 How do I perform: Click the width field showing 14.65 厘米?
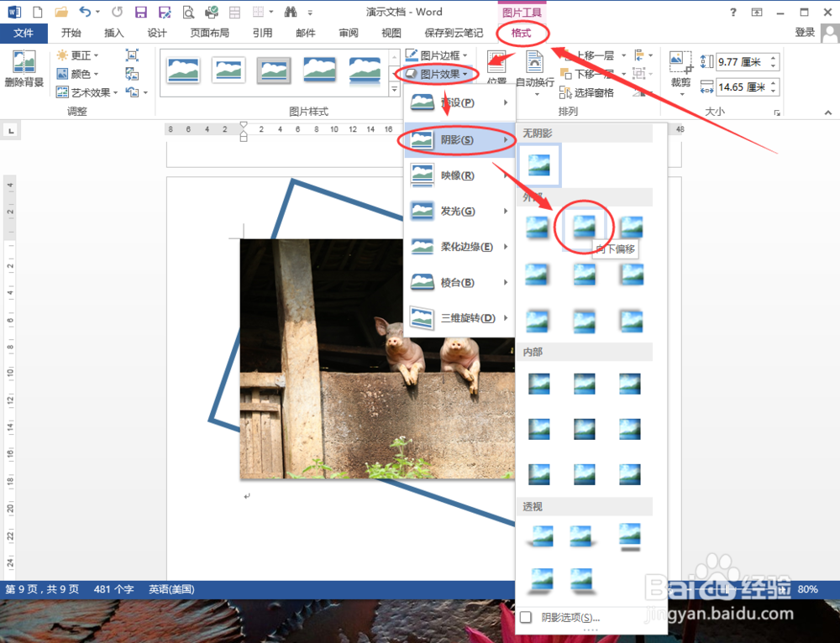point(743,86)
